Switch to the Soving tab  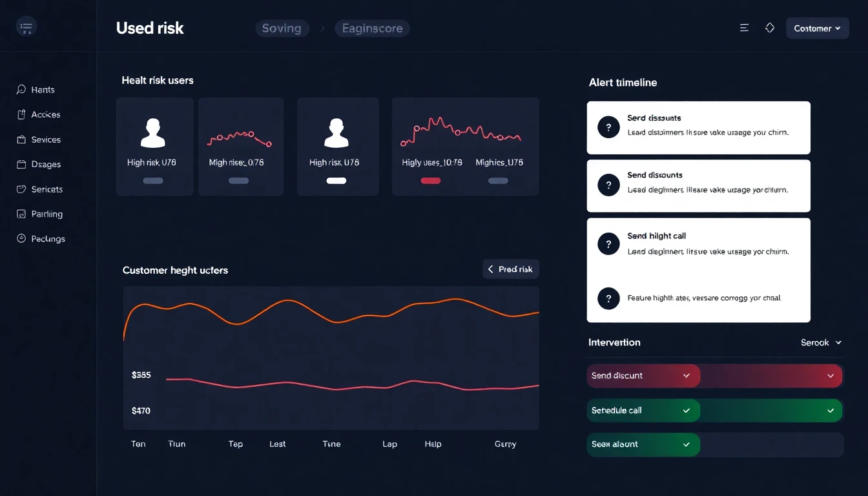click(x=282, y=28)
